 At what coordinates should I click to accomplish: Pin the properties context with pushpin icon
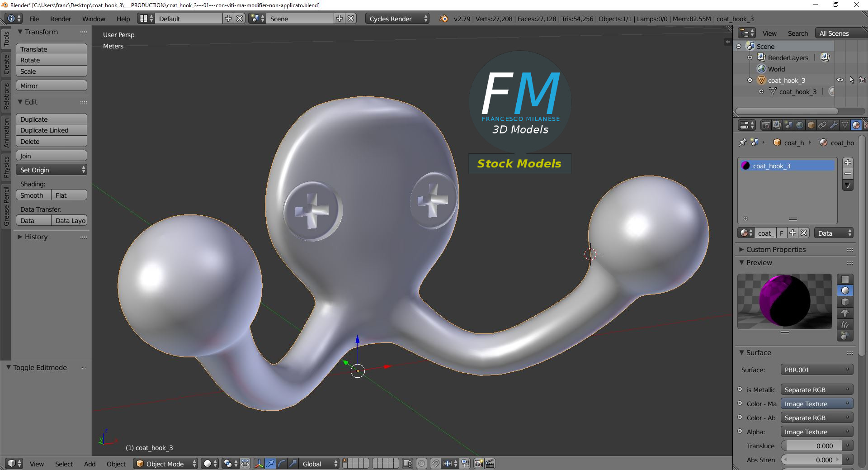743,142
